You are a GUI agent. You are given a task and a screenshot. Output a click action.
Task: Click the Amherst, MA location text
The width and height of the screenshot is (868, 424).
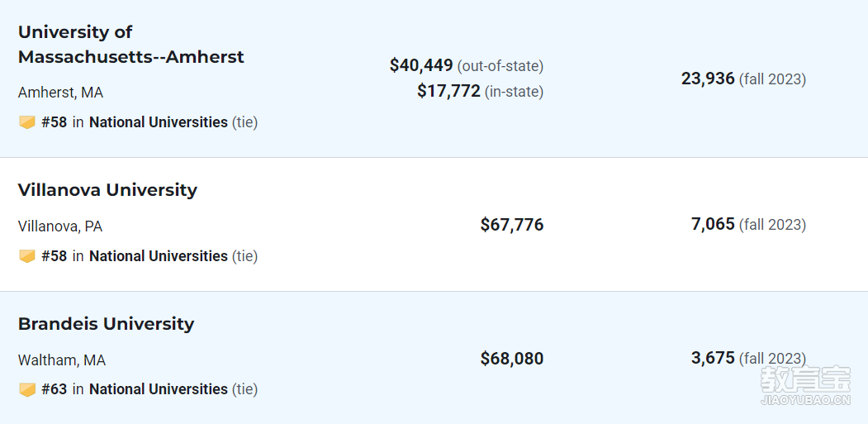60,92
